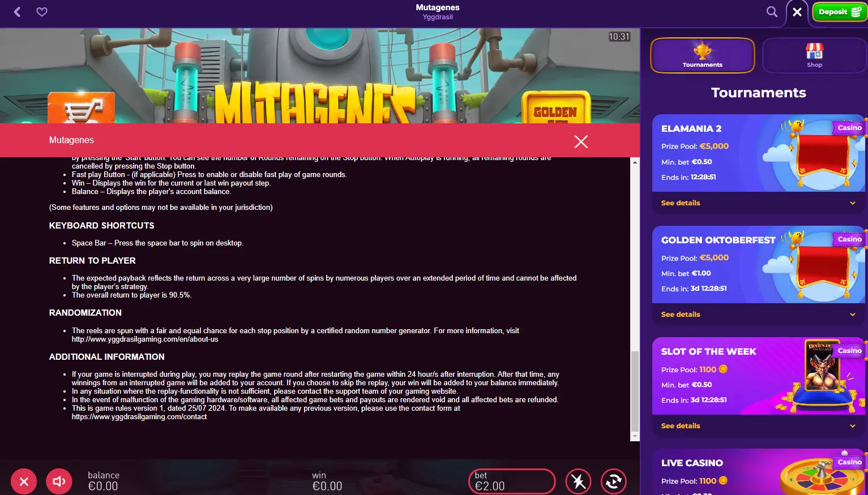Click Tournaments panel heading
This screenshot has height=495, width=868.
point(758,93)
